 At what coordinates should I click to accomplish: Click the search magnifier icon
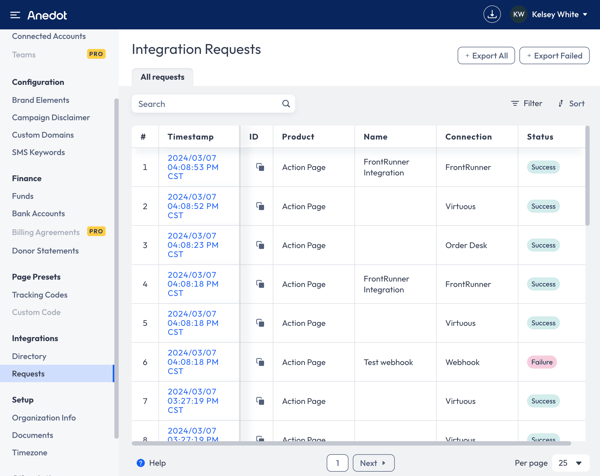click(x=286, y=104)
